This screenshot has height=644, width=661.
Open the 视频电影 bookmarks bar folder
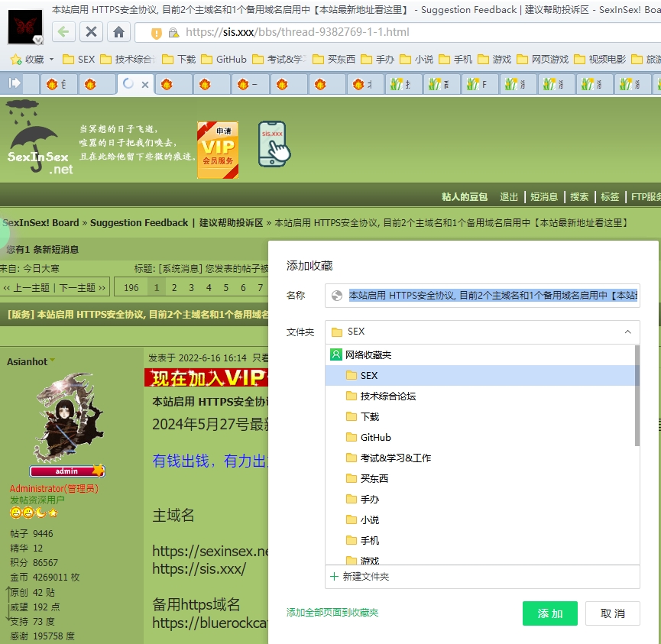(x=600, y=60)
